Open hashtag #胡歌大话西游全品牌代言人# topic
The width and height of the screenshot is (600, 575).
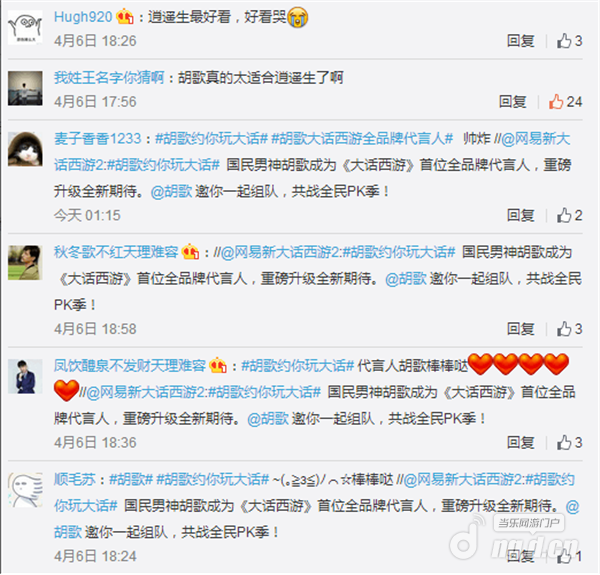[x=362, y=138]
